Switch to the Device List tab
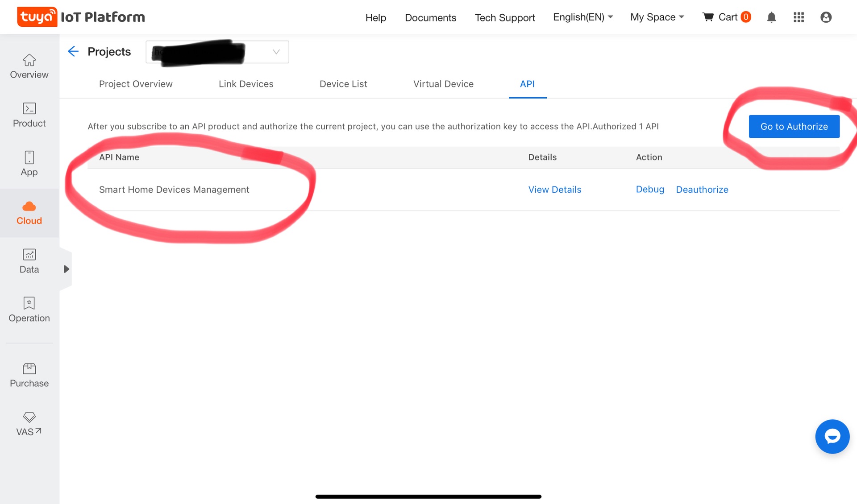The height and width of the screenshot is (504, 857). pos(343,84)
